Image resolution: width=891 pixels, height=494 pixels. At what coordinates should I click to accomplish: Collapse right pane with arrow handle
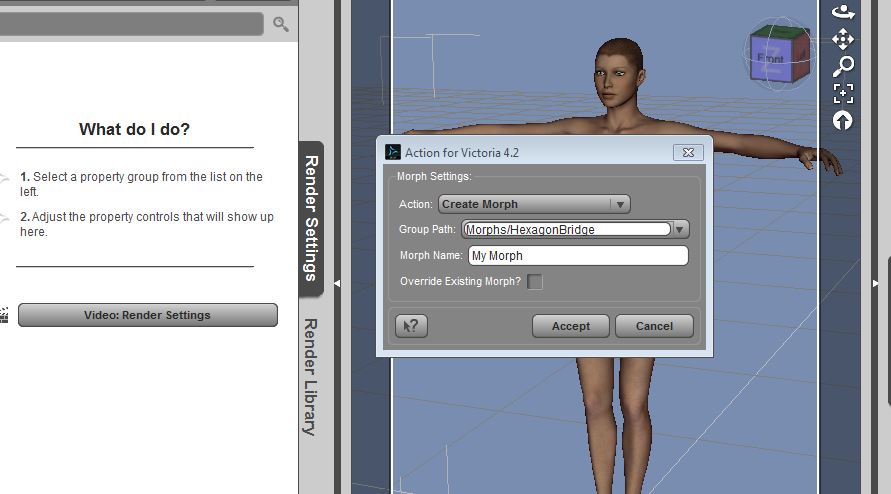875,283
